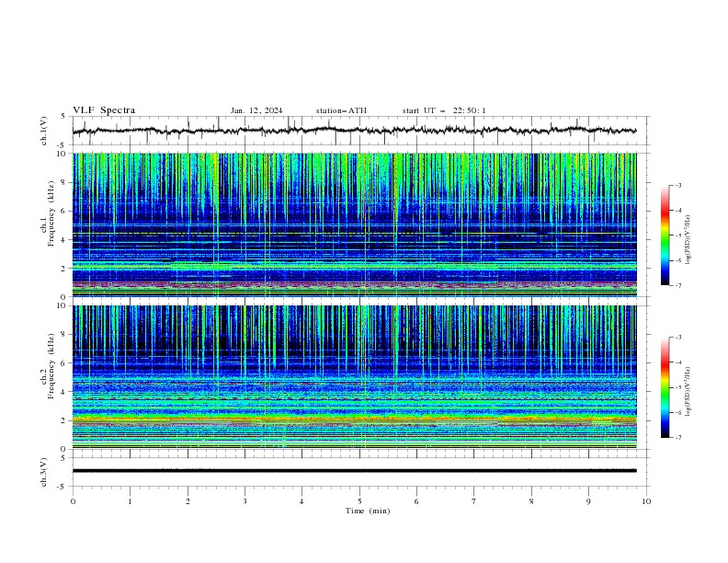Click the time axis tick label '5'
The width and height of the screenshot is (728, 563).
pyautogui.click(x=359, y=501)
